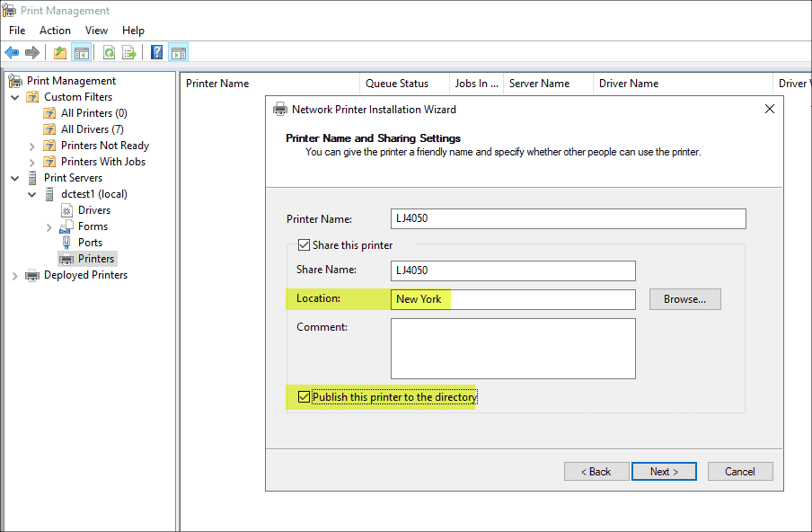This screenshot has height=532, width=812.
Task: Open the File menu
Action: 17,31
